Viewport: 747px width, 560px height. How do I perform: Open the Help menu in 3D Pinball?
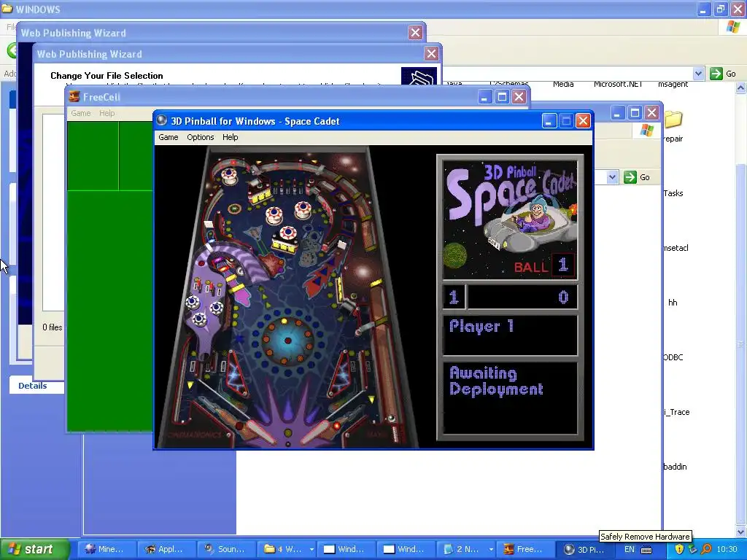click(x=230, y=137)
